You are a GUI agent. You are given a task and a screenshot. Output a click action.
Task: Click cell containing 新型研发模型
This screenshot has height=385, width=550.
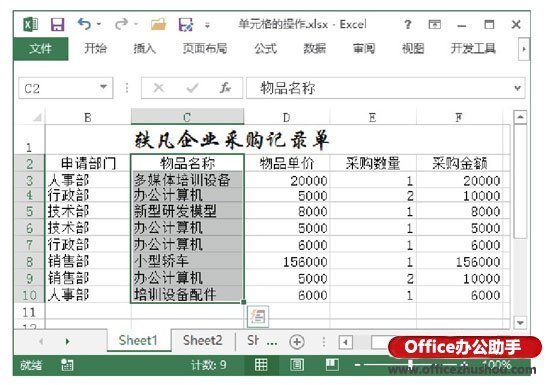(187, 211)
